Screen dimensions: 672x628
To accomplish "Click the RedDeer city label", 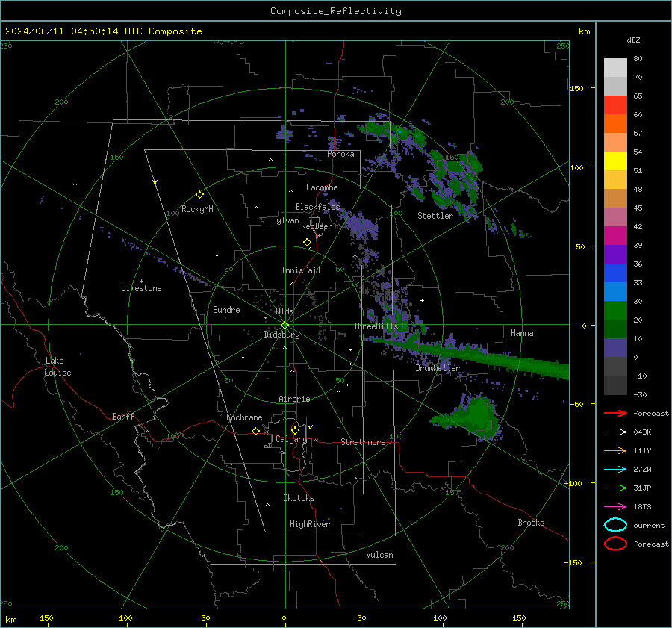I will click(x=317, y=226).
